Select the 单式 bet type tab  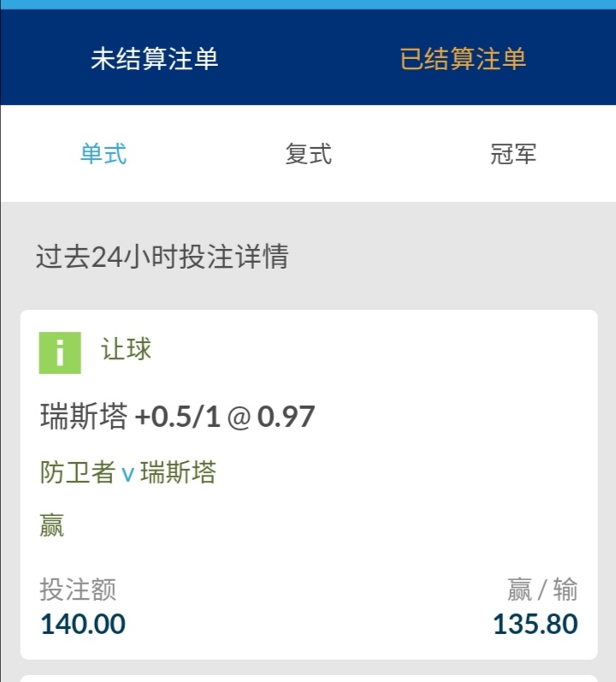coord(104,155)
